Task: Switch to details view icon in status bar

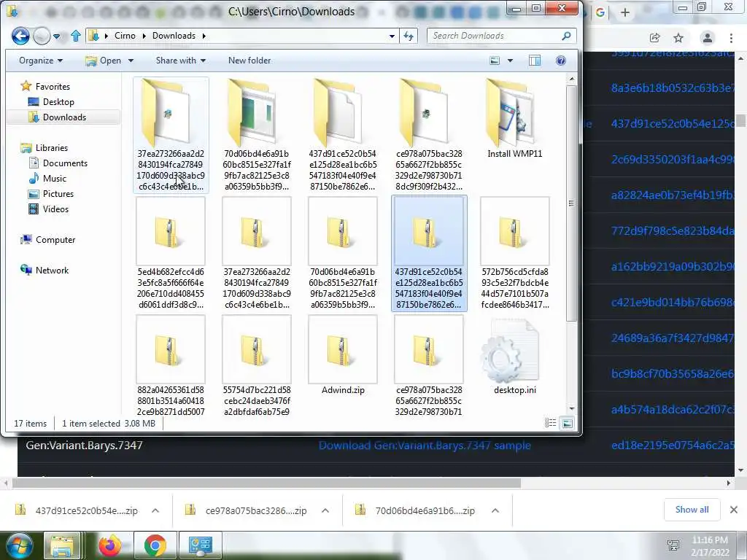Action: pos(550,423)
